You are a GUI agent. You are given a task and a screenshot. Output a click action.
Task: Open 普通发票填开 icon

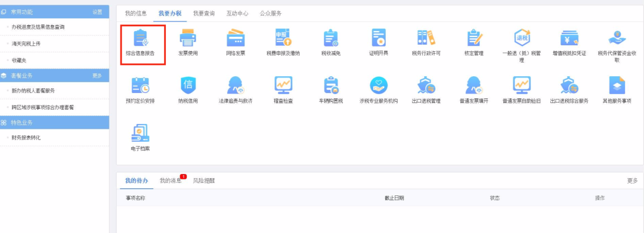click(474, 85)
